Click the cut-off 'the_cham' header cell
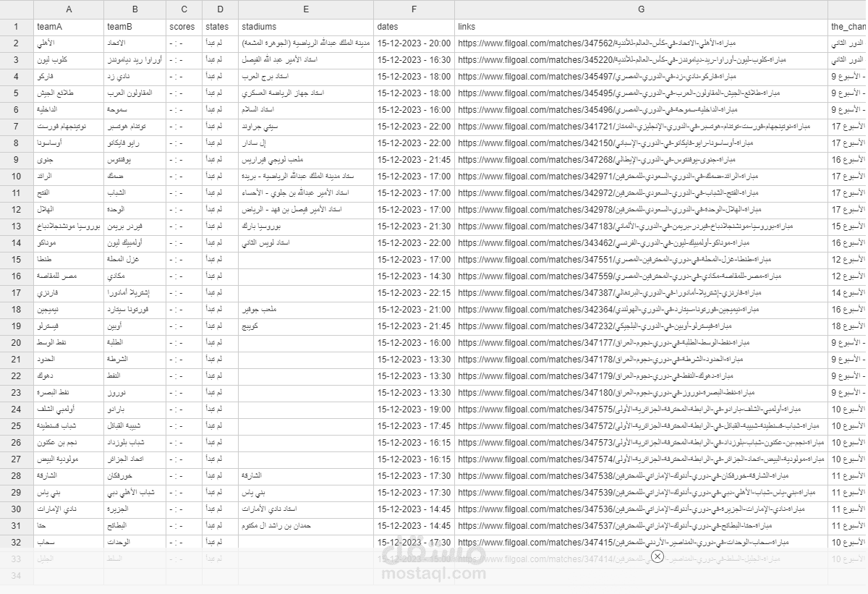The height and width of the screenshot is (594, 868). coord(848,27)
